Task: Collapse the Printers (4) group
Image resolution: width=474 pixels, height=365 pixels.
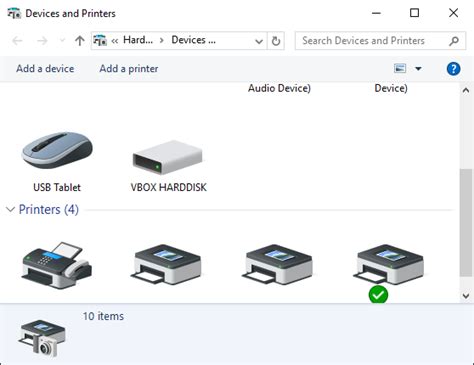Action: point(11,209)
